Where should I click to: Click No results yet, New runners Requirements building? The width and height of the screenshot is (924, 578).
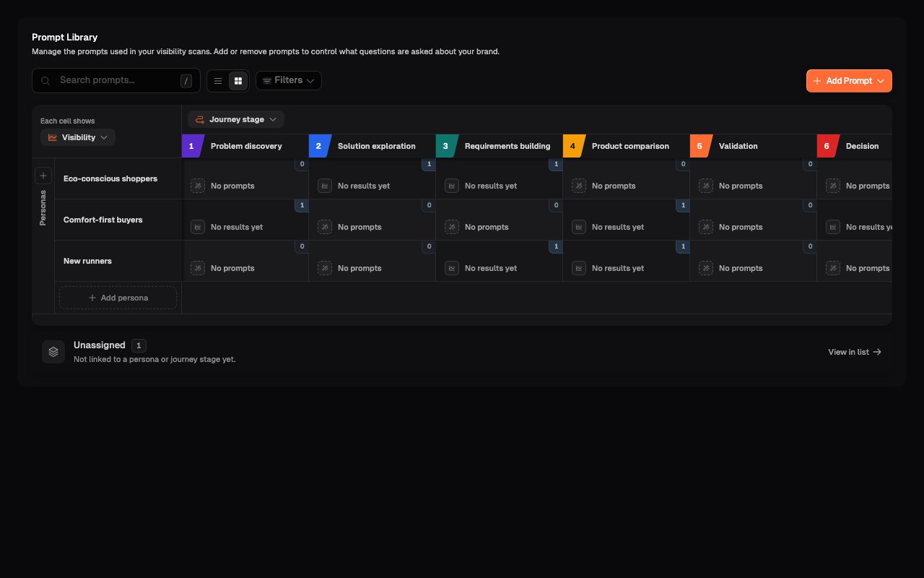click(491, 268)
